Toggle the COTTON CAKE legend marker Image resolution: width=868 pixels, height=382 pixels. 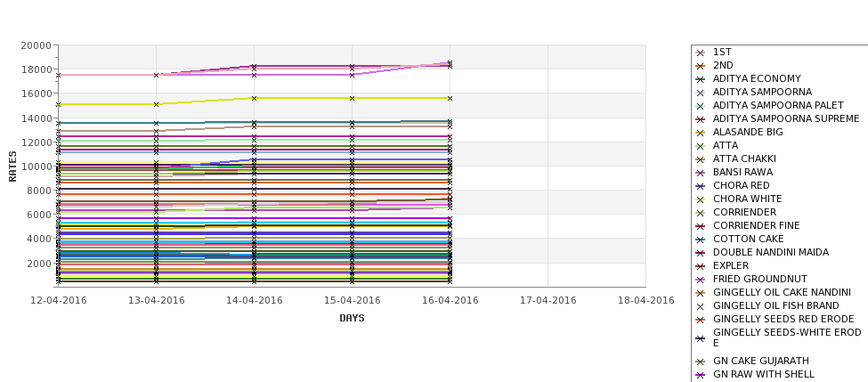[x=701, y=240]
